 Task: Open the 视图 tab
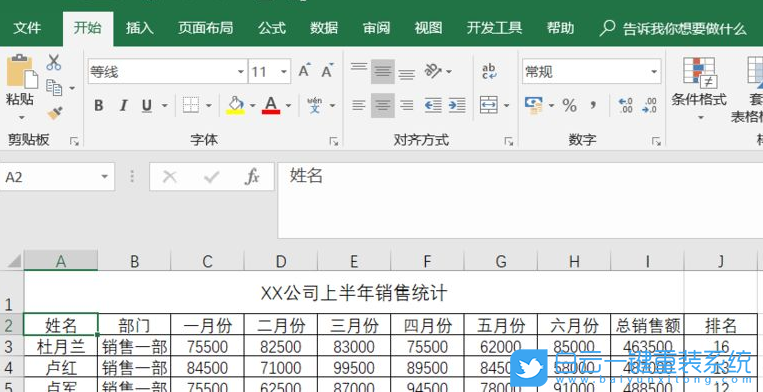click(428, 28)
